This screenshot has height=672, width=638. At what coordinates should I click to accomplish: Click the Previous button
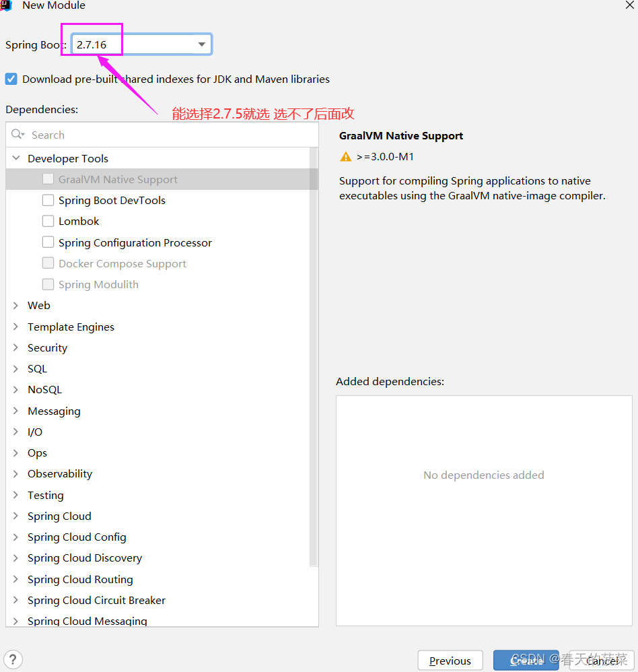click(450, 661)
